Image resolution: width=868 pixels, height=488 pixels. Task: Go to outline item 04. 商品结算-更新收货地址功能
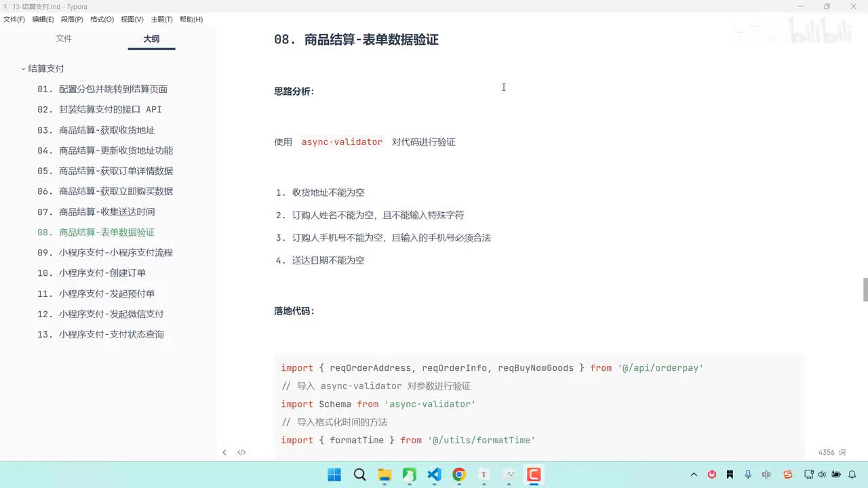(x=105, y=150)
